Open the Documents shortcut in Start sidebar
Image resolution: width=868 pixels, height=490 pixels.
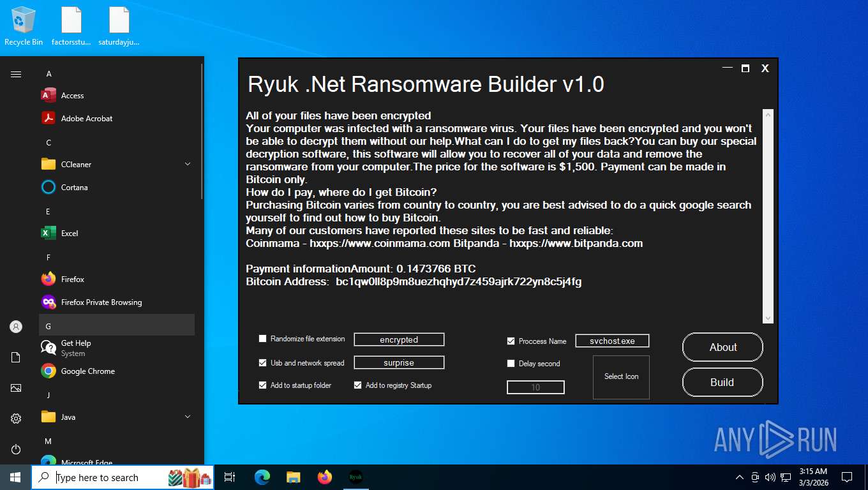click(16, 357)
